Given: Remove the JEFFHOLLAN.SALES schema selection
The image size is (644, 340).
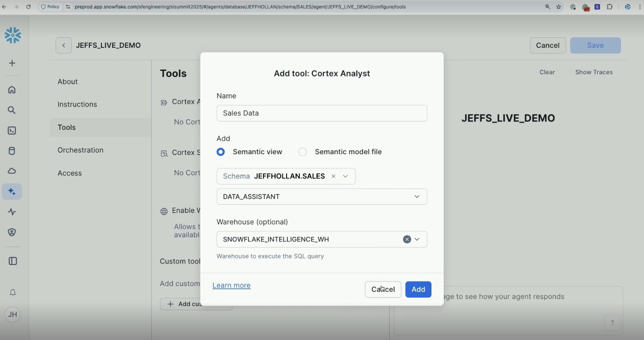Looking at the screenshot, I should click(333, 176).
